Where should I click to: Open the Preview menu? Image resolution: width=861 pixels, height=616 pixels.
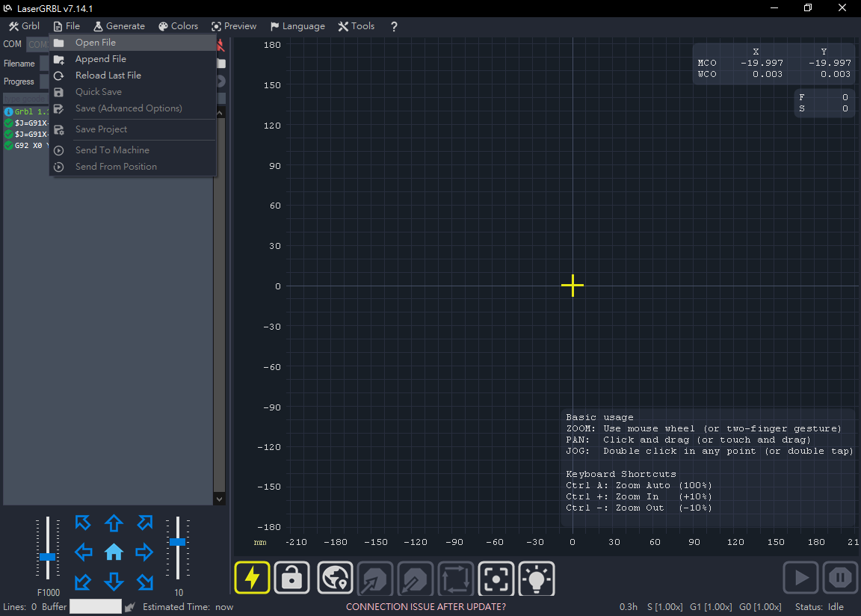tap(234, 26)
